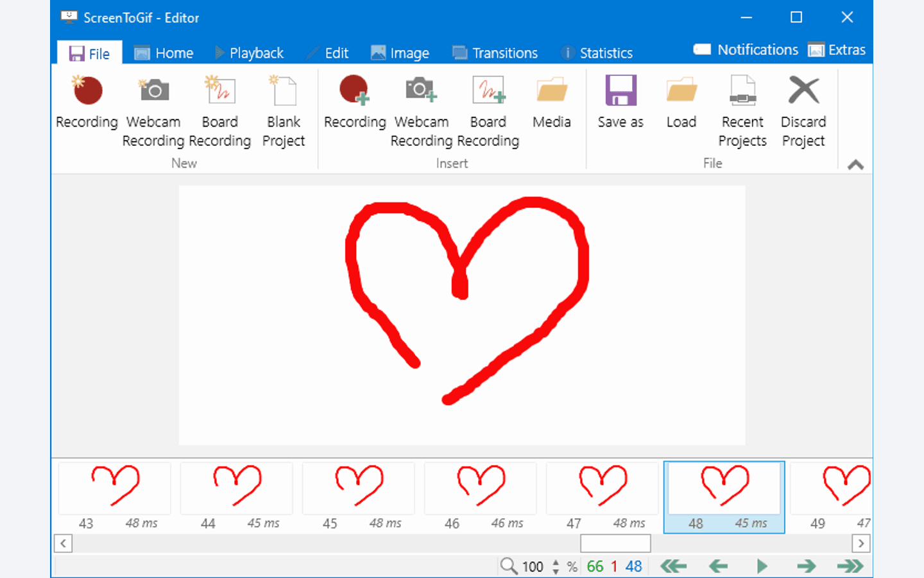924x578 pixels.
Task: Click the left arrow of frame list scrollbar
Action: click(x=63, y=544)
